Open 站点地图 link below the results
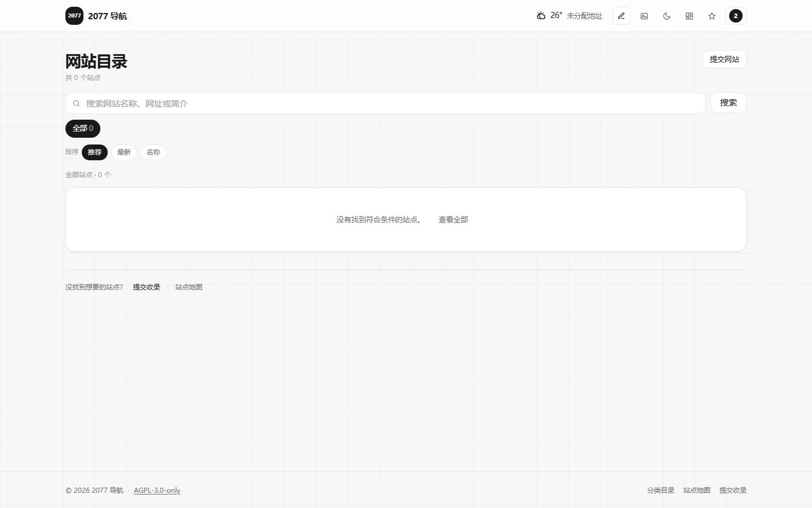The width and height of the screenshot is (812, 508). coord(189,287)
